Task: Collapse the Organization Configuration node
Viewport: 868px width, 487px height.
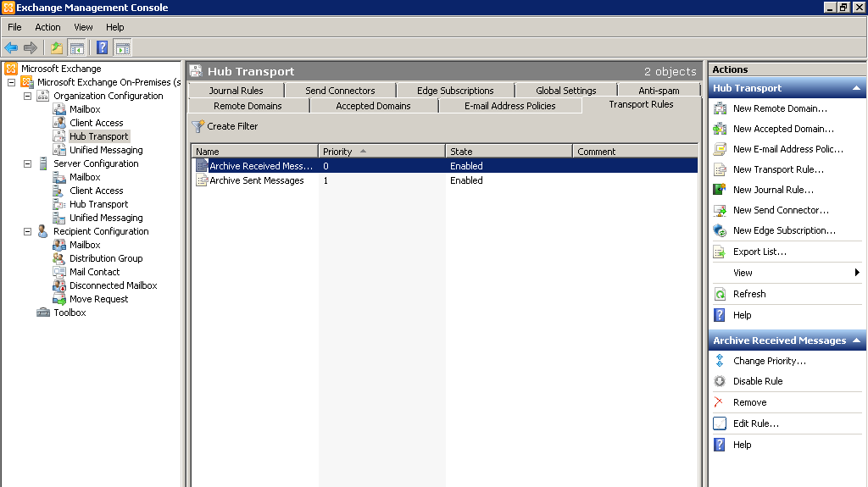Action: [x=27, y=96]
